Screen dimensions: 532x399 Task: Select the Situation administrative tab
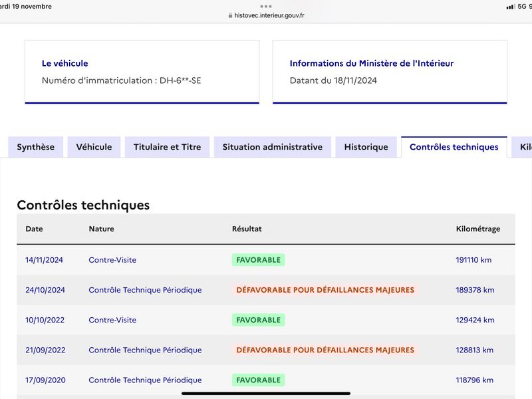[x=273, y=147]
